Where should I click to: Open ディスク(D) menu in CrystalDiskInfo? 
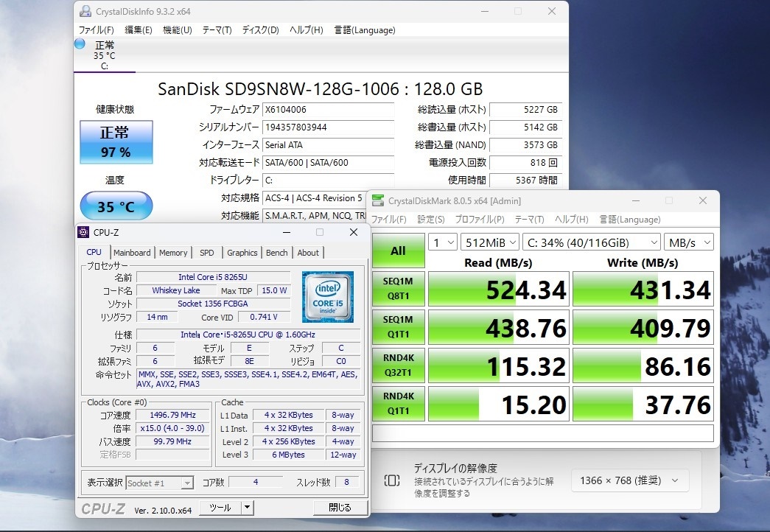tap(260, 30)
